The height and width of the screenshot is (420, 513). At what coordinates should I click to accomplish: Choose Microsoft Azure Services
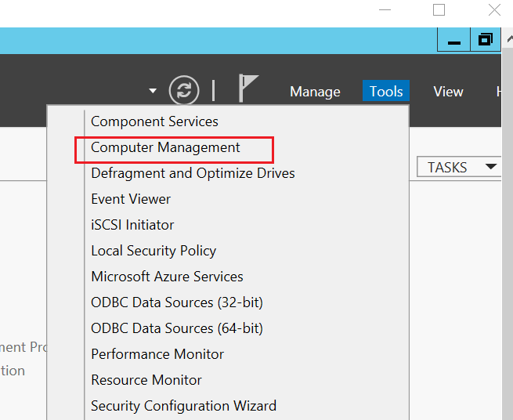(167, 277)
